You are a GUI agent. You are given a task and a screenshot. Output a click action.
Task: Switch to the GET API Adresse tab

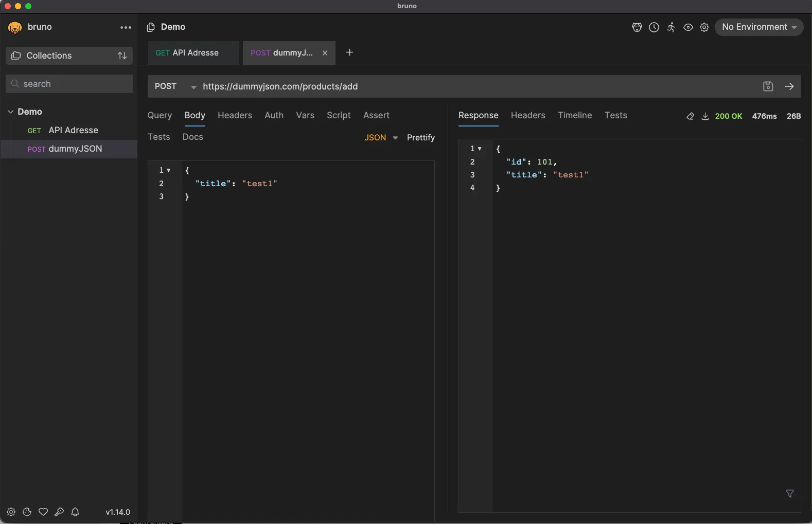pyautogui.click(x=193, y=53)
